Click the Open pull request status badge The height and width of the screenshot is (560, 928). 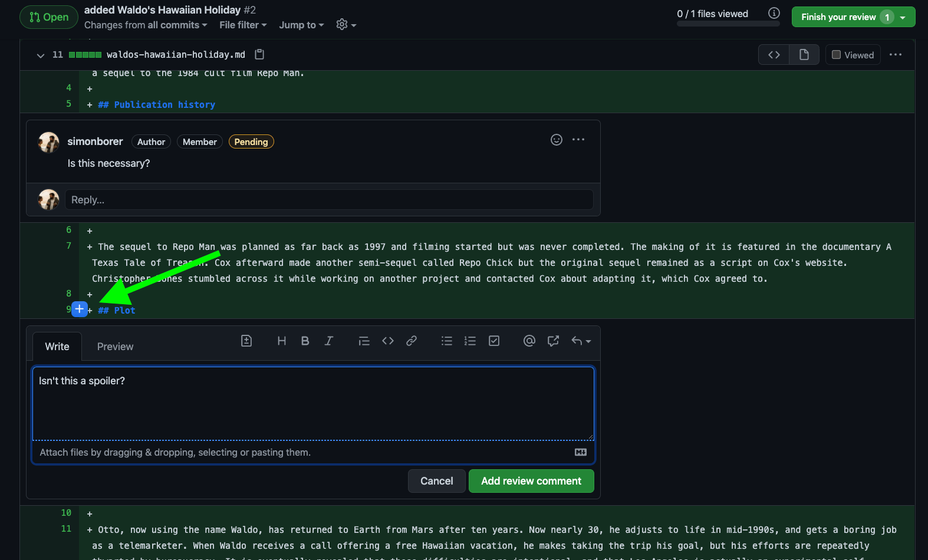click(49, 17)
